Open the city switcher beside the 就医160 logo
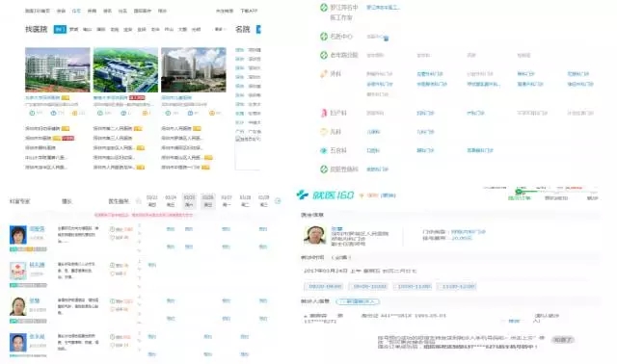617x364 pixels. tap(388, 195)
